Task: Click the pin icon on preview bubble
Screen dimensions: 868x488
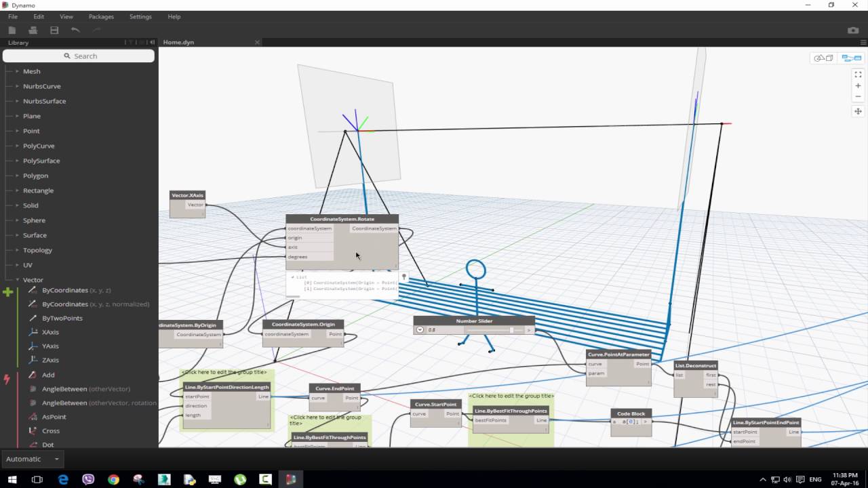Action: 404,277
